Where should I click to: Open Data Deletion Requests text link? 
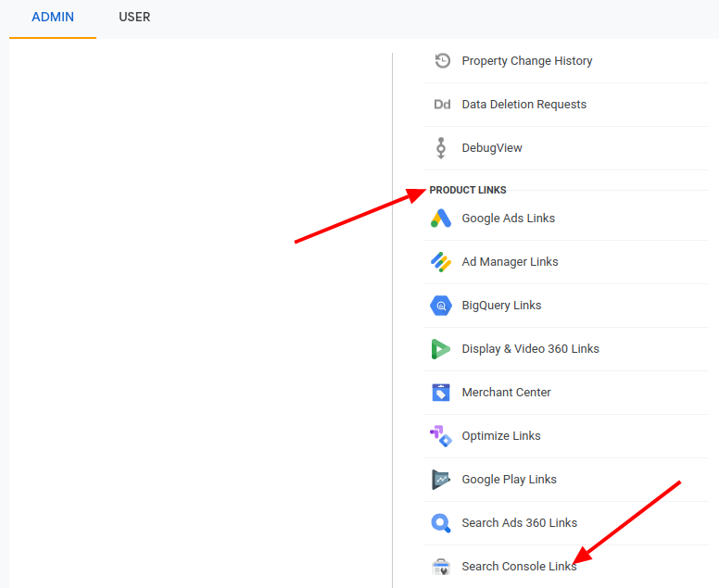pyautogui.click(x=523, y=105)
